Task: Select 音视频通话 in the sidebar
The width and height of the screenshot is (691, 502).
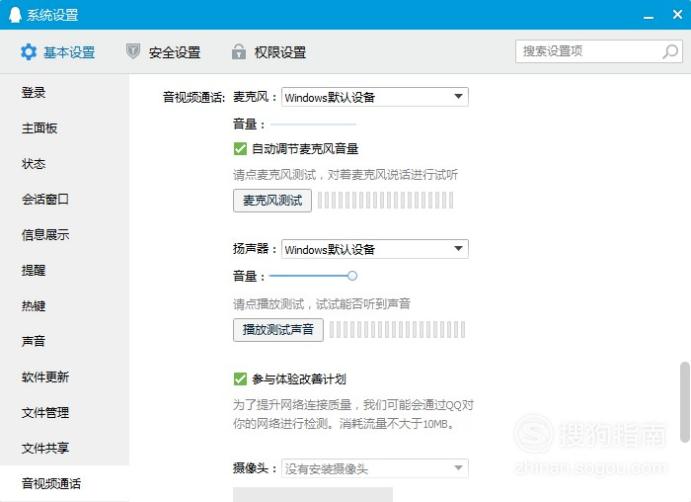Action: 64,483
